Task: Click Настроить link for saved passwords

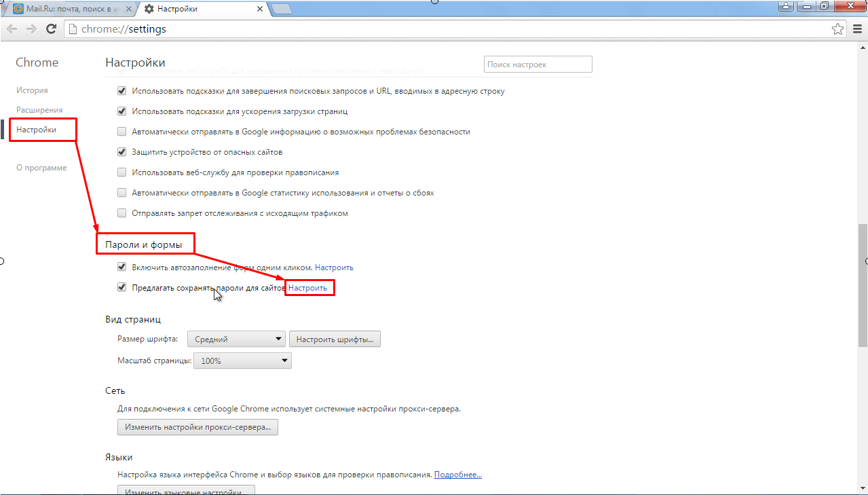Action: [x=307, y=288]
